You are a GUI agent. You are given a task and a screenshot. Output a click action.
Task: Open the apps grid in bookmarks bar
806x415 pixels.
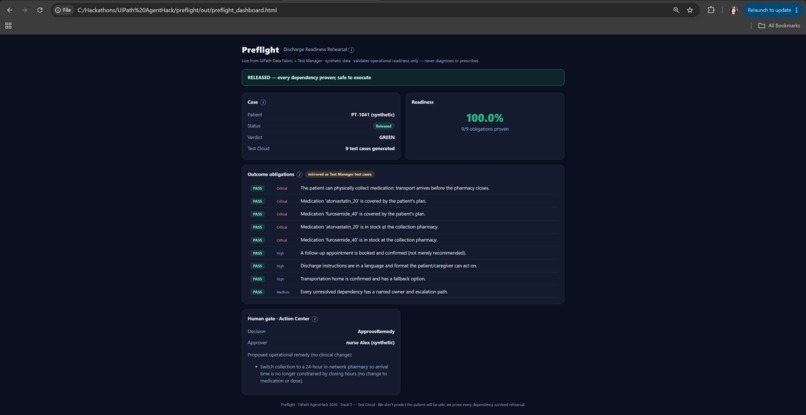point(8,26)
